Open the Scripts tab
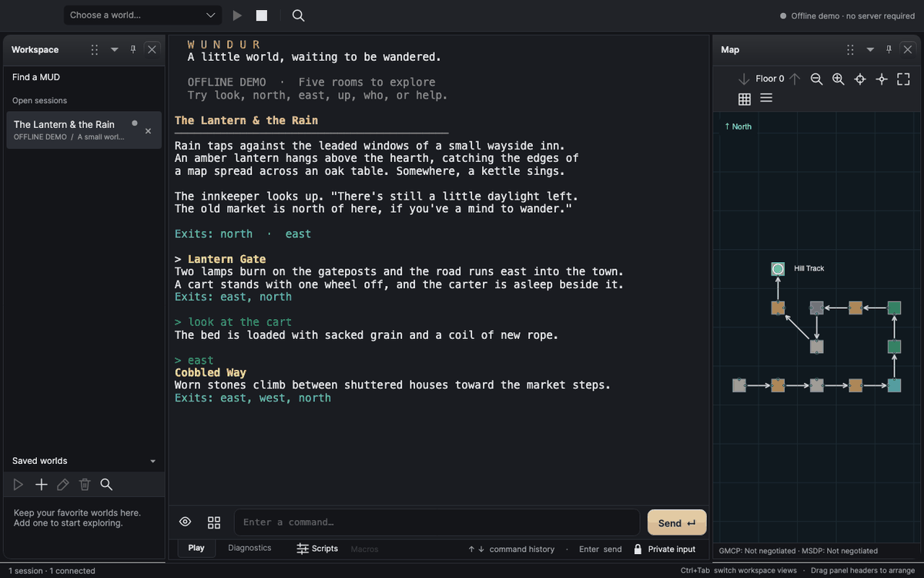This screenshot has width=924, height=578. tap(317, 549)
